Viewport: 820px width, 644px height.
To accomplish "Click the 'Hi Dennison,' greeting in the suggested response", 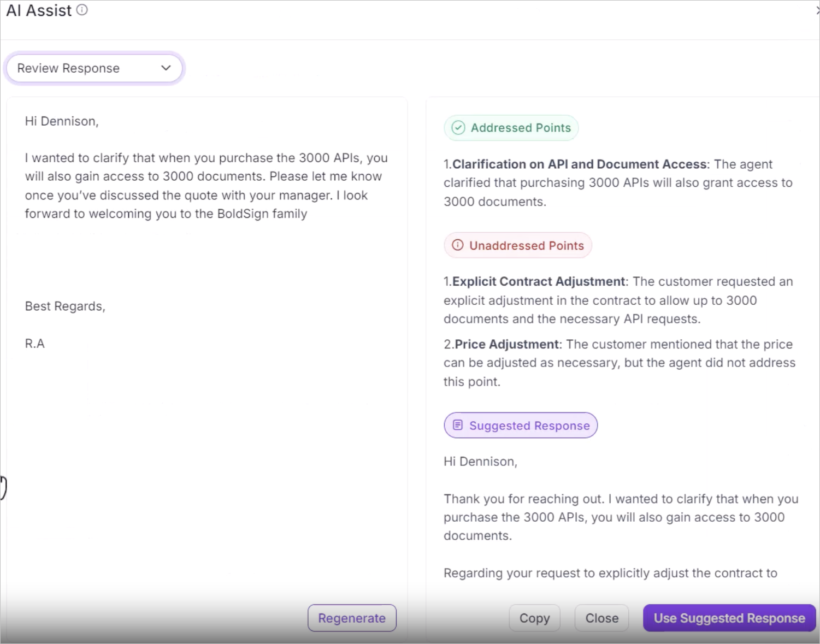I will click(x=480, y=462).
